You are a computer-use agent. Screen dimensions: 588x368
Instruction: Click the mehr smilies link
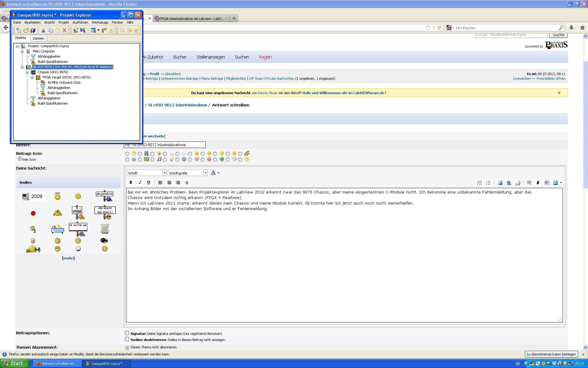pyautogui.click(x=68, y=258)
